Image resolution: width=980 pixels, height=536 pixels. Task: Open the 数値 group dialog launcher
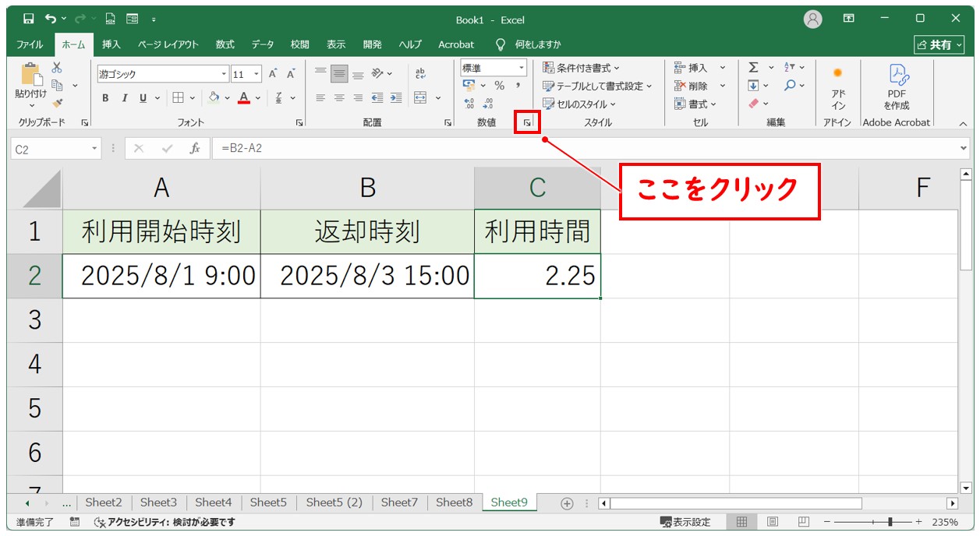527,122
